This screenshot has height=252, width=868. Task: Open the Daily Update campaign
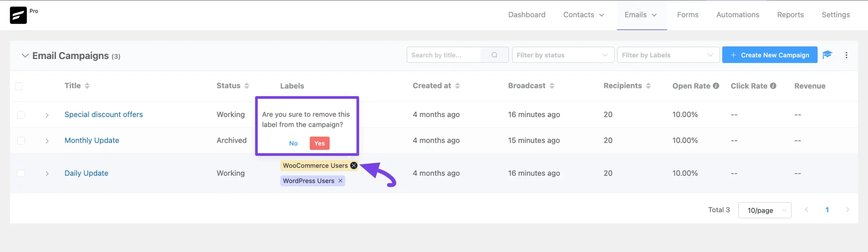pos(86,173)
